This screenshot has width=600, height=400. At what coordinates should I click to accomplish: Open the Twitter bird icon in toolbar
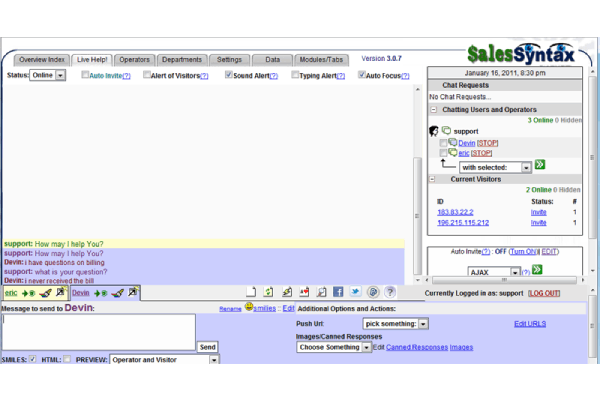click(x=355, y=292)
